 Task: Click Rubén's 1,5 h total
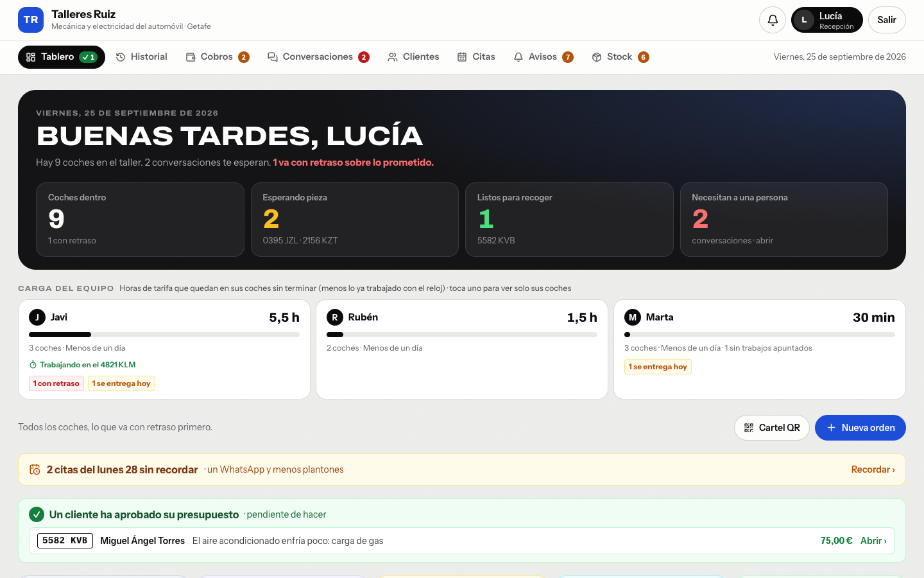coord(582,317)
